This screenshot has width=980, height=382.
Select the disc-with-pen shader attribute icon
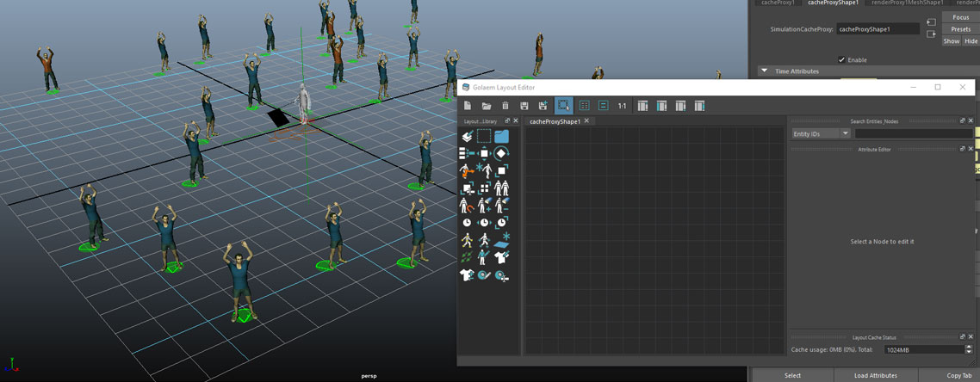click(x=484, y=274)
